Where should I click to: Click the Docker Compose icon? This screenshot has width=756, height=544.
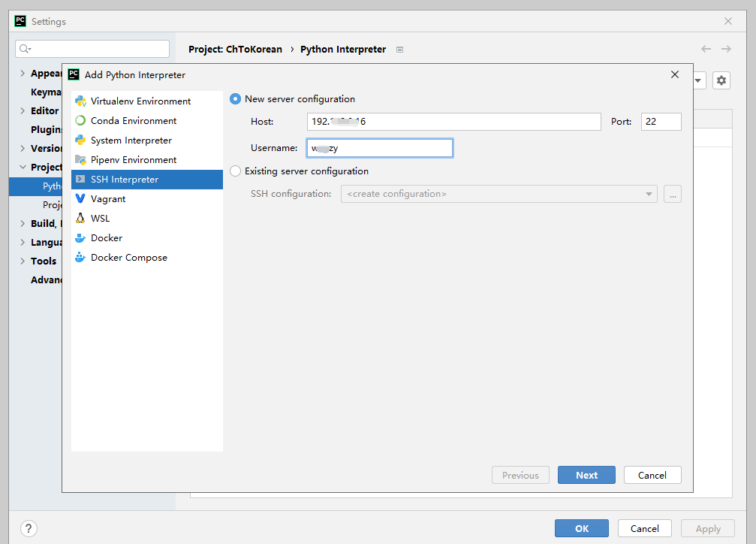(80, 257)
